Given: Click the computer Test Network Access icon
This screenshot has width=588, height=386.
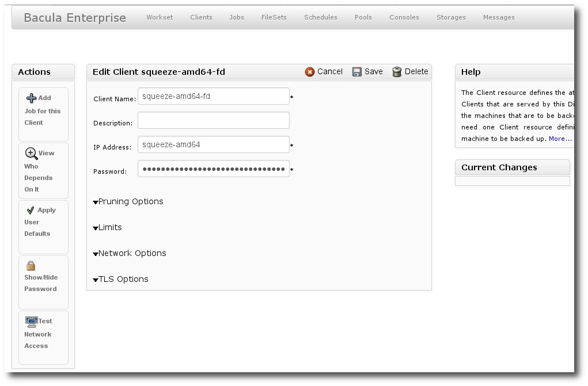Looking at the screenshot, I should pos(32,321).
